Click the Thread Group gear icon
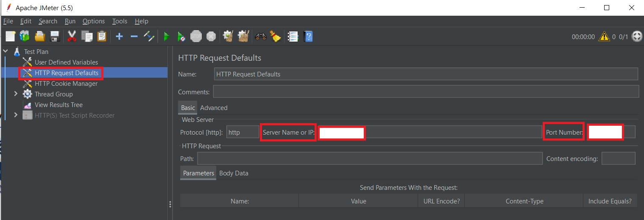The height and width of the screenshot is (220, 644). (27, 94)
